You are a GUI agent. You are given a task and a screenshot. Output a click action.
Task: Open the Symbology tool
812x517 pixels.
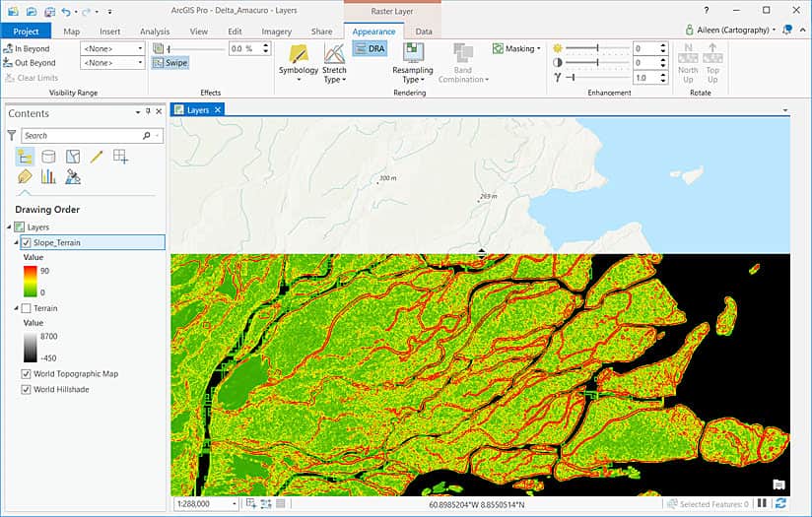[299, 63]
